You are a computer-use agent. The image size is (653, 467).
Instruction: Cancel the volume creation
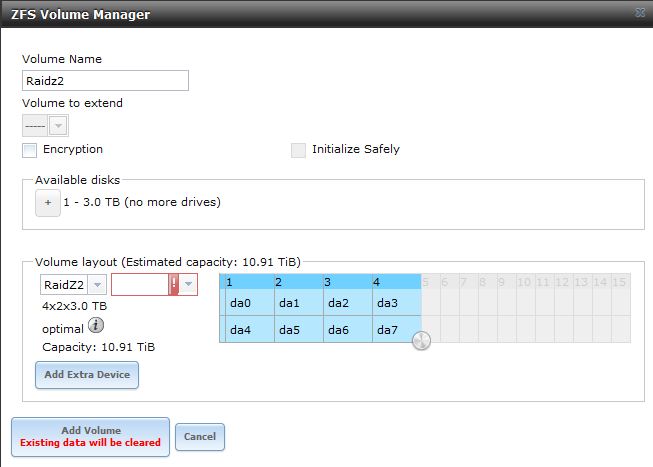pyautogui.click(x=200, y=437)
